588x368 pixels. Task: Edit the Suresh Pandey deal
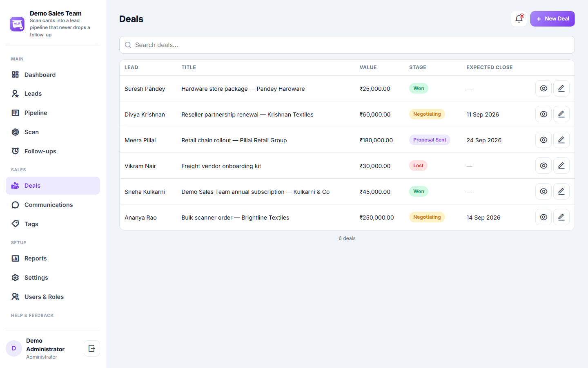tap(561, 88)
